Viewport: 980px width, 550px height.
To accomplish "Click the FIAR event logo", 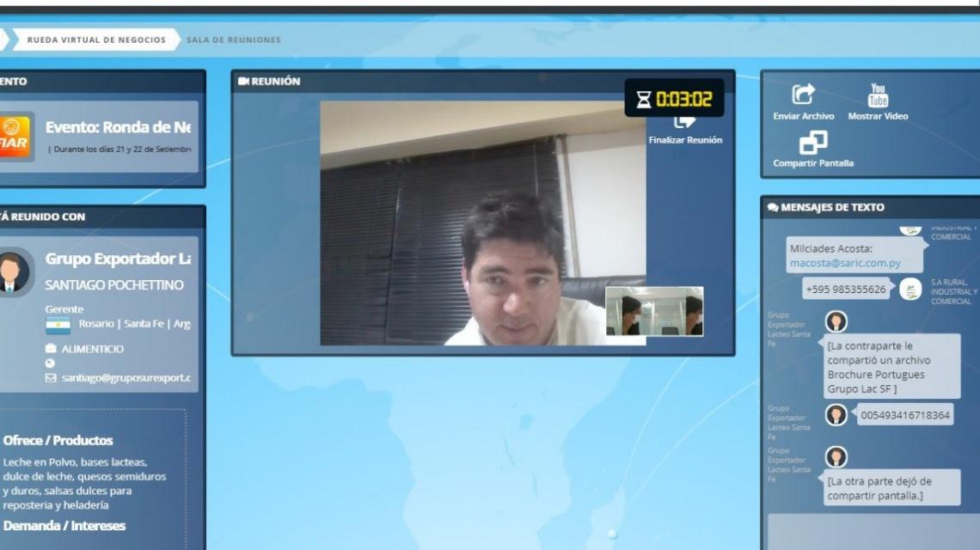I will (15, 137).
